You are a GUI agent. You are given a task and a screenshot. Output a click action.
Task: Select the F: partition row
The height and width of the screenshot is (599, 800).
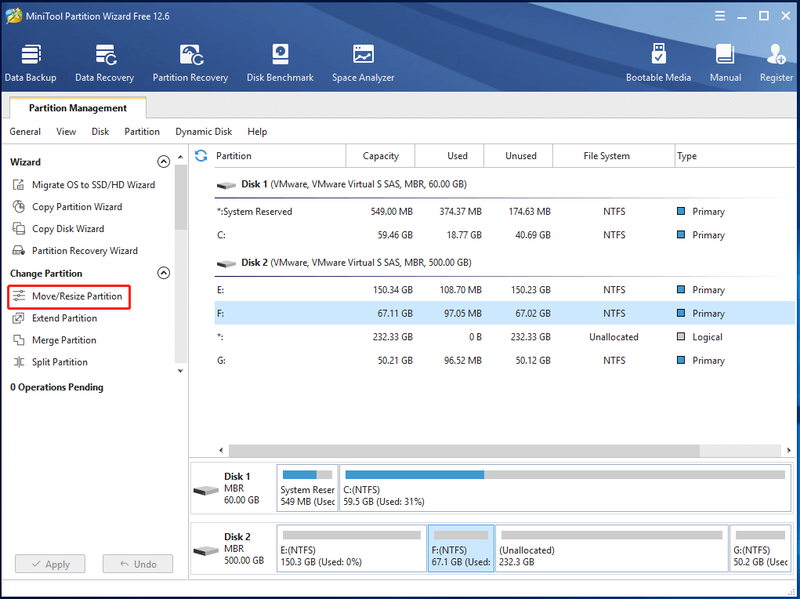[505, 313]
